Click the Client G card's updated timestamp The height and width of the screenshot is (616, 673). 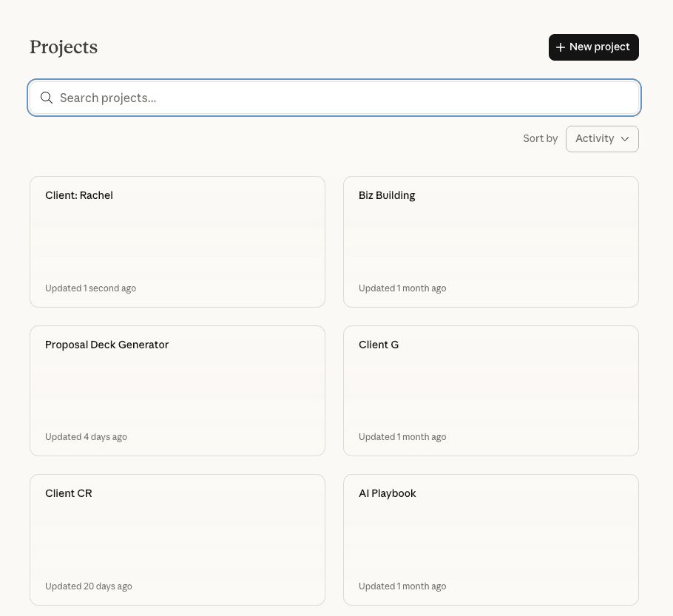point(402,437)
